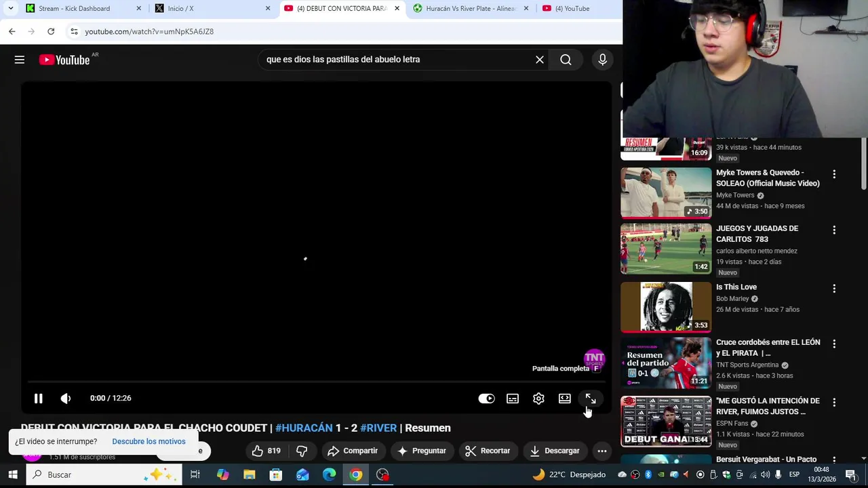
Task: Open the TNT Sports Resumen del partido thumbnail
Action: [x=666, y=363]
